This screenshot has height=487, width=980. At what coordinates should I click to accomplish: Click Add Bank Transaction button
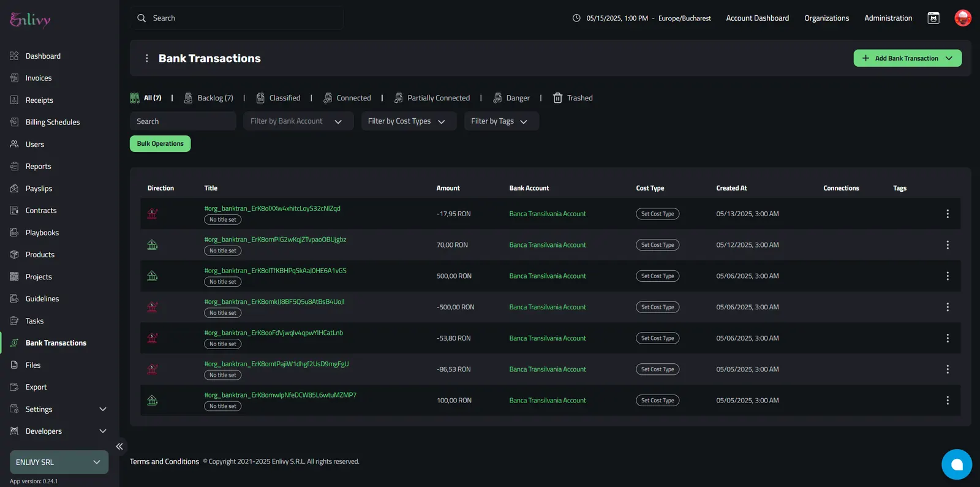[x=907, y=58]
